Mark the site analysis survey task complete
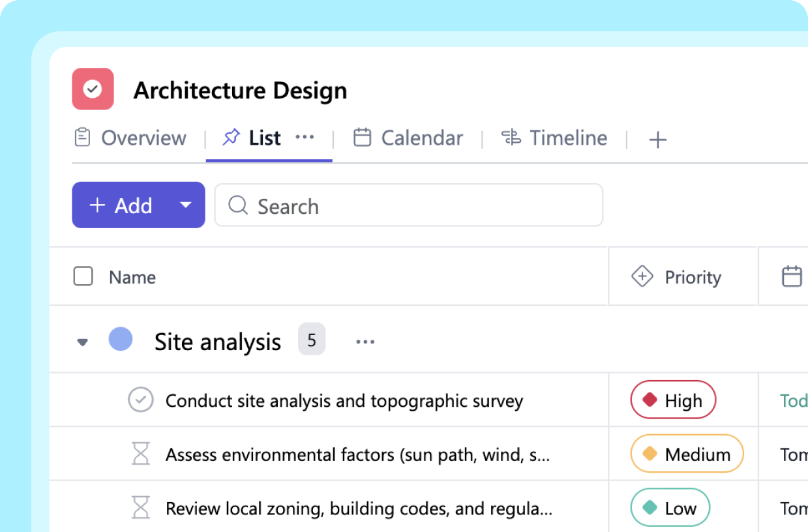 click(x=141, y=400)
